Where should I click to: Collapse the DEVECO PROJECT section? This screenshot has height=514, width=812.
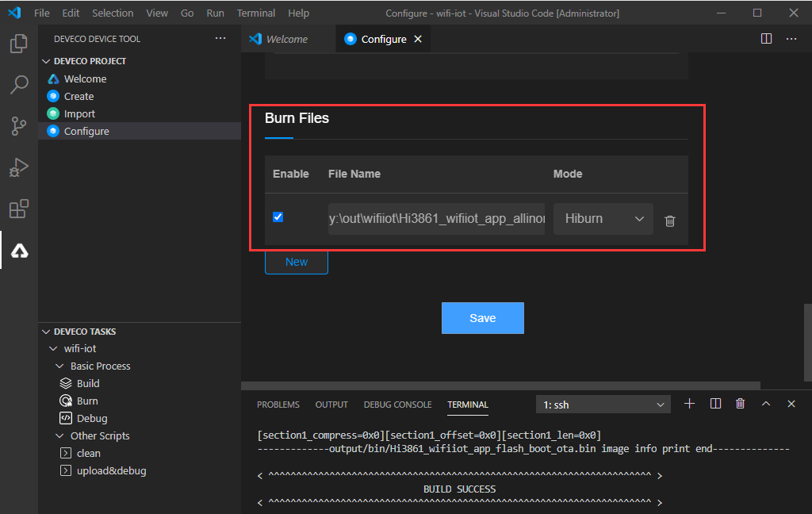[46, 61]
